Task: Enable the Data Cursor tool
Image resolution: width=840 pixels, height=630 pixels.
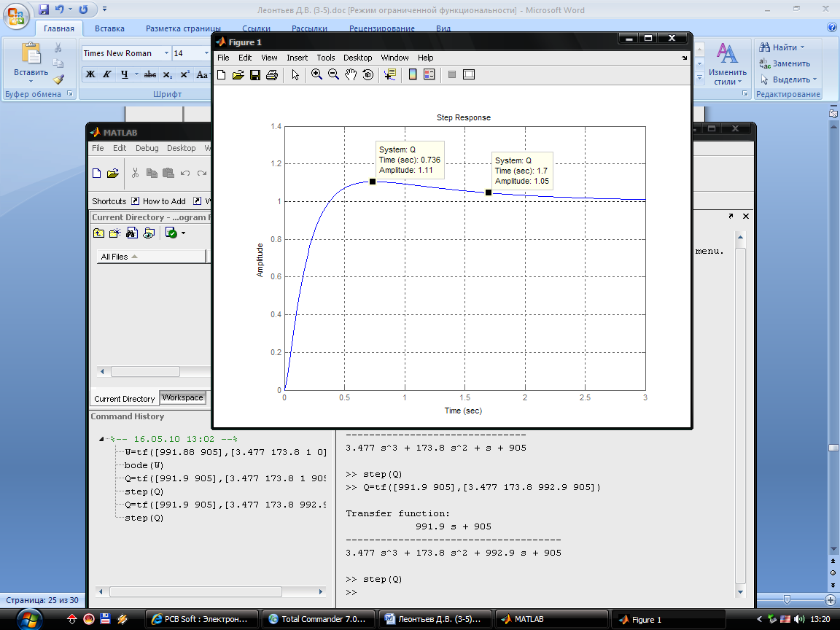Action: [389, 74]
